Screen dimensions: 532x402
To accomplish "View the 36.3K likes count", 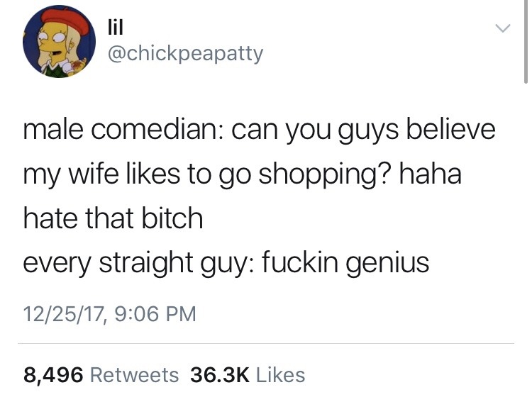I will tap(220, 375).
